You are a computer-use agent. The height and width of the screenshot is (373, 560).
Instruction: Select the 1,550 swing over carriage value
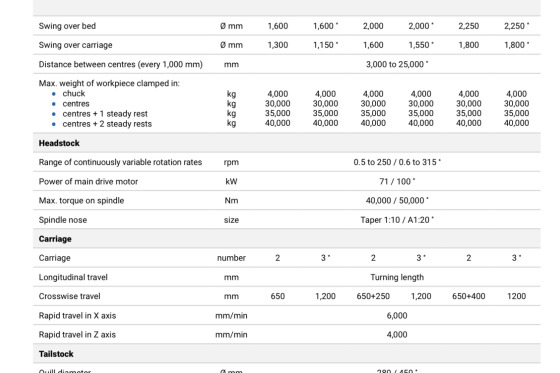(x=421, y=45)
